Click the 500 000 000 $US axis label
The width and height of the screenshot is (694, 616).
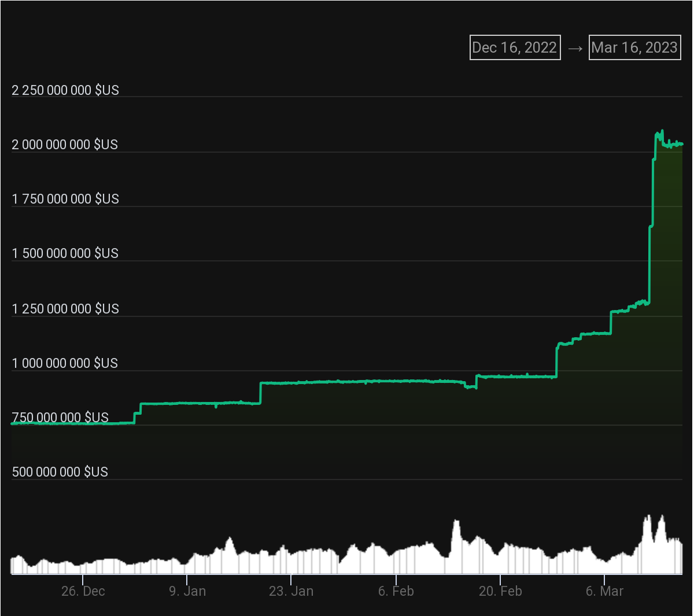coord(61,471)
